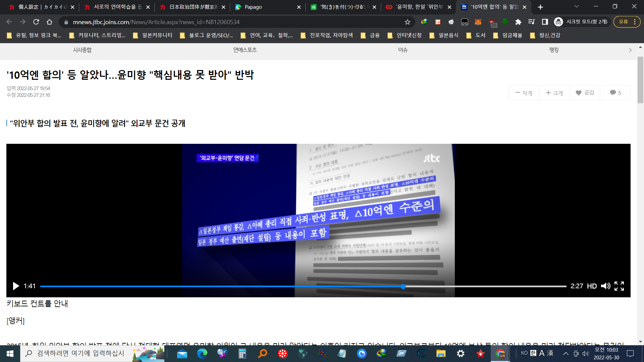Show hidden system tray icons
Viewport: 644px width, 362px height.
tap(566, 353)
